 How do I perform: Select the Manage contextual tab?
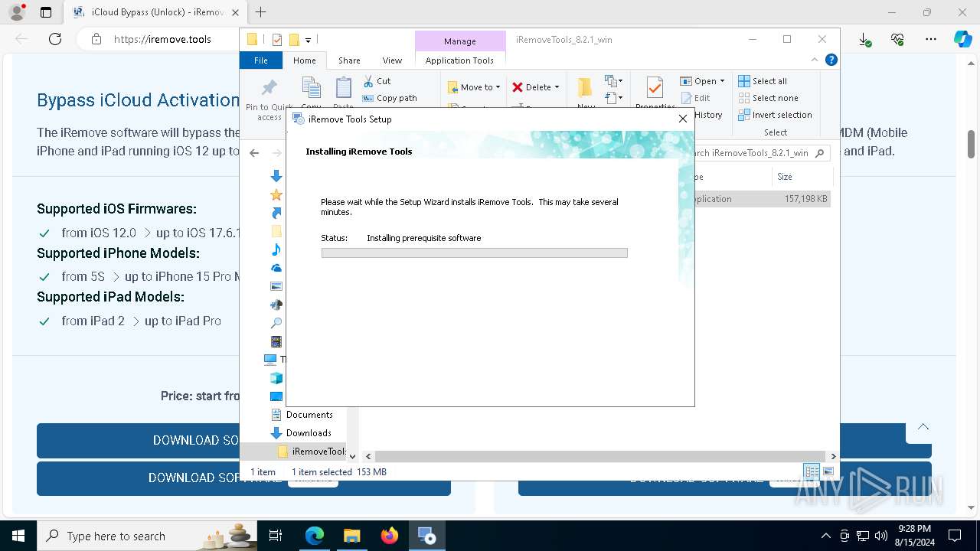[459, 41]
